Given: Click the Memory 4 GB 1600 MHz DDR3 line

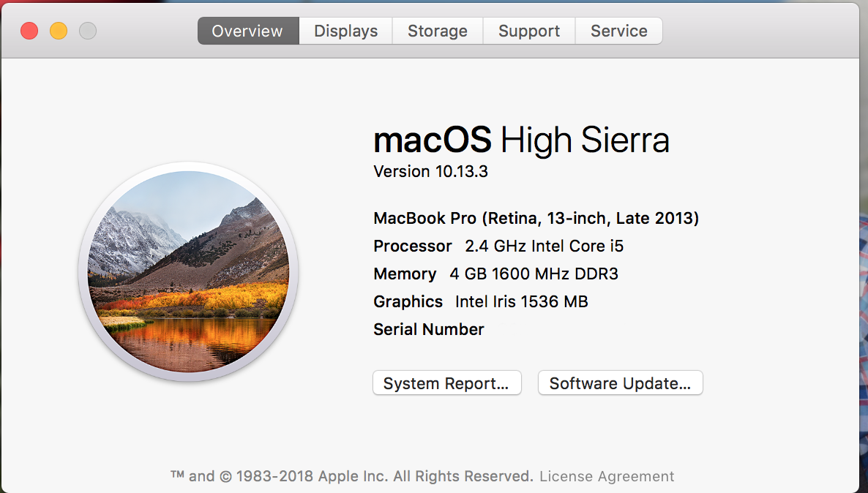Looking at the screenshot, I should point(495,274).
